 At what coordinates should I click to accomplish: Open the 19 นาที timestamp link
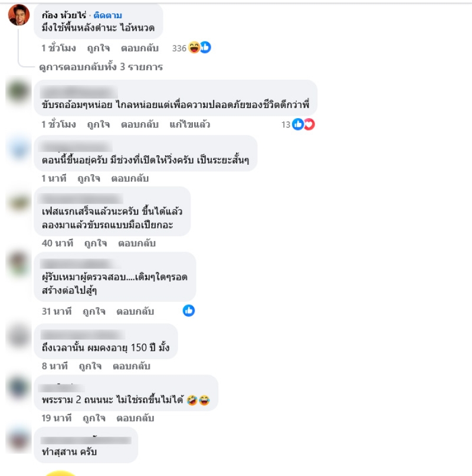(57, 418)
